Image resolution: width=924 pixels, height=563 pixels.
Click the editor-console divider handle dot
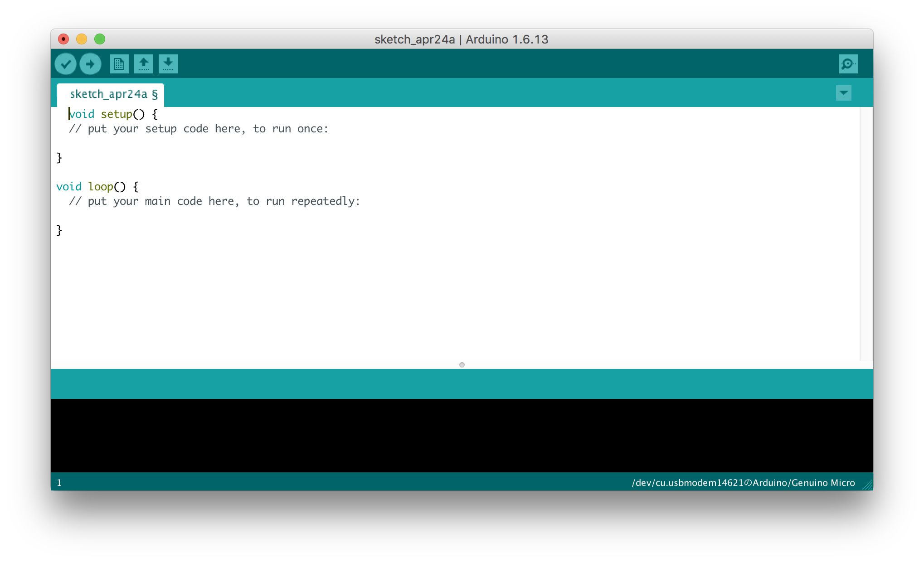462,365
